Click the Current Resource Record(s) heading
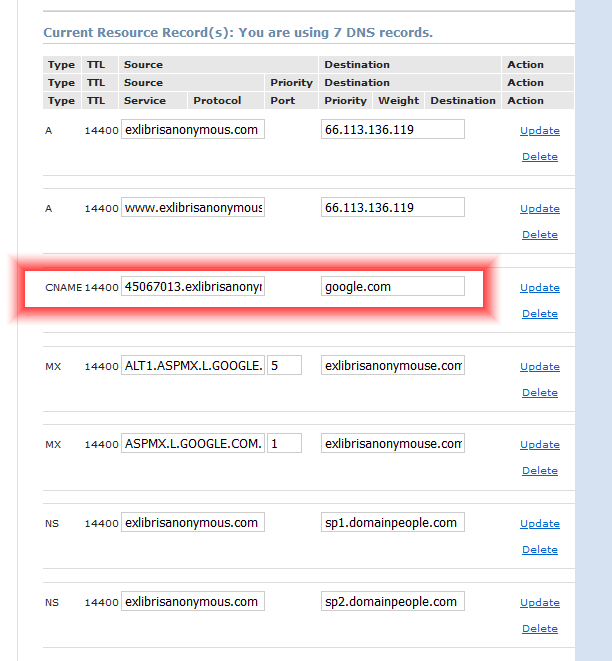The width and height of the screenshot is (612, 661). pos(238,33)
